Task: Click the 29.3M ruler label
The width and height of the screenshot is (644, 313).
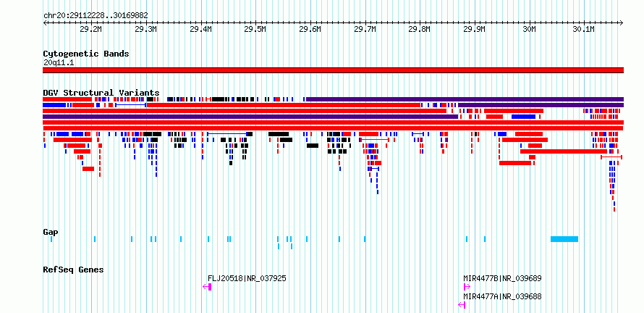Action: coord(145,29)
